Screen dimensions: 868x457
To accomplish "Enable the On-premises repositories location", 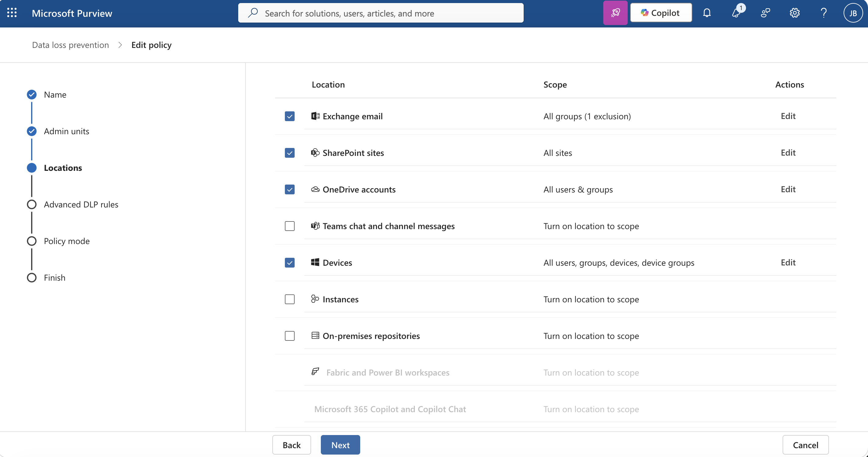I will point(289,336).
